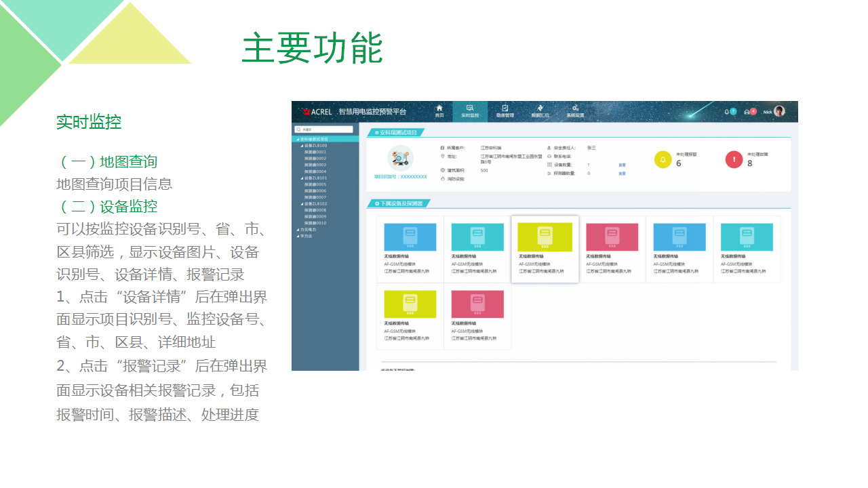868x488 pixels.
Task: Click 查看 link beside 设备数量
Action: click(x=622, y=165)
